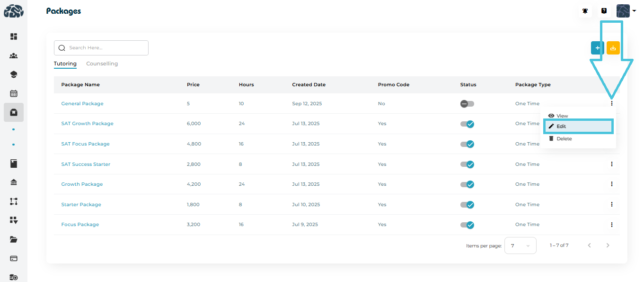This screenshot has width=644, height=282.
Task: Turn off the Focus Package status toggle
Action: click(x=467, y=225)
